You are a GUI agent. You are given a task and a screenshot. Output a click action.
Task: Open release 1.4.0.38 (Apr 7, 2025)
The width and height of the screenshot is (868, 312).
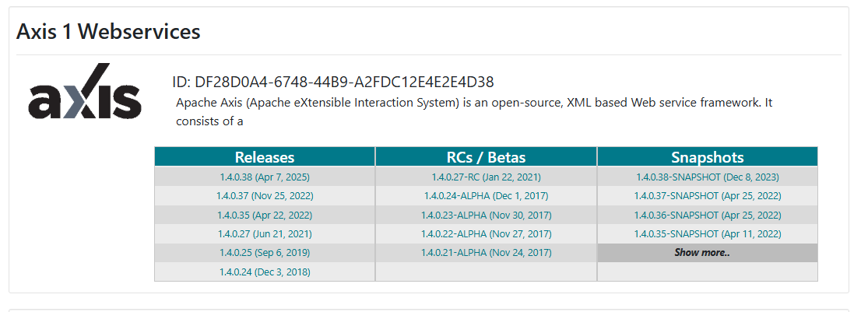click(265, 177)
